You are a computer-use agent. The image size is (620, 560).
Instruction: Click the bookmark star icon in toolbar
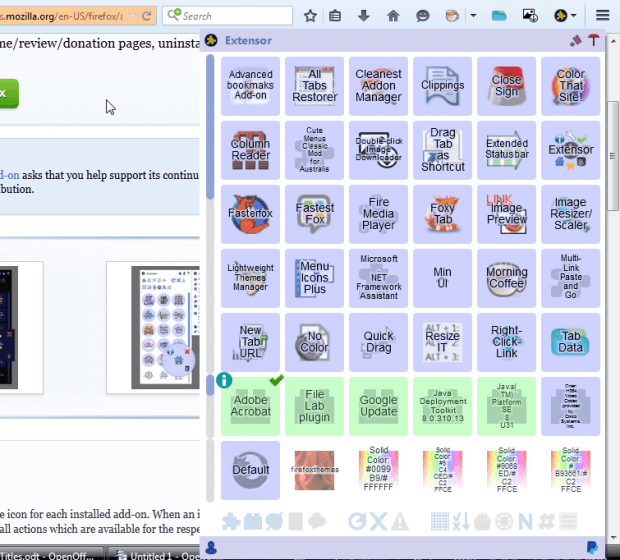coord(310,16)
